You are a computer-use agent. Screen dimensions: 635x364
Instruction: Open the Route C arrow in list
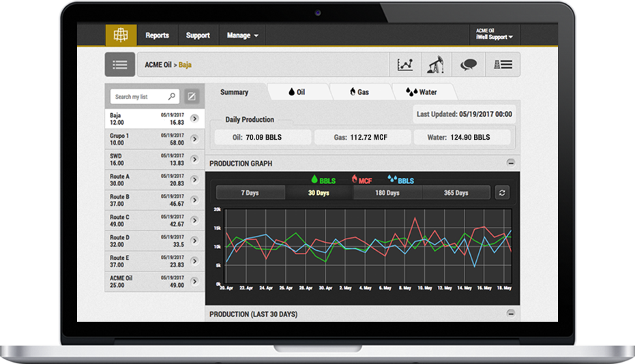pos(194,221)
